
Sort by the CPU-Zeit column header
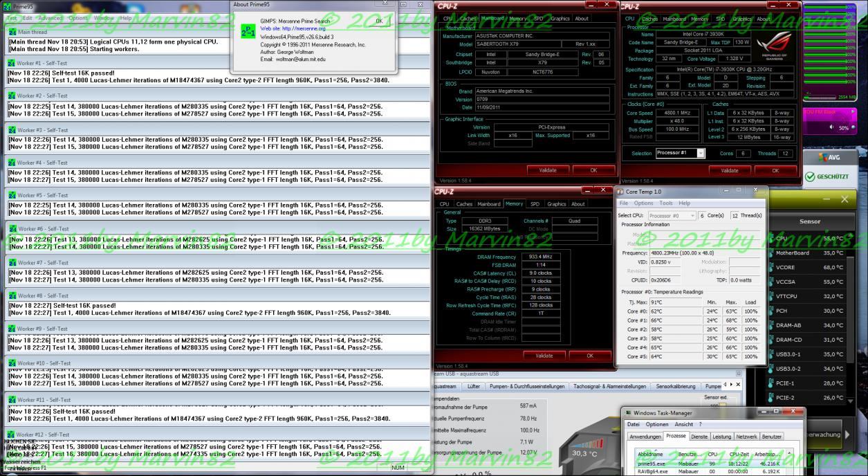tap(739, 454)
